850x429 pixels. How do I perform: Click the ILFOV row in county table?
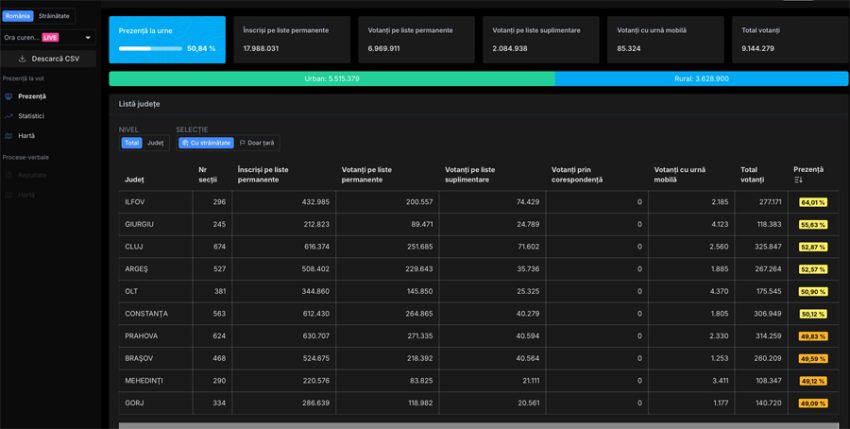(x=133, y=203)
